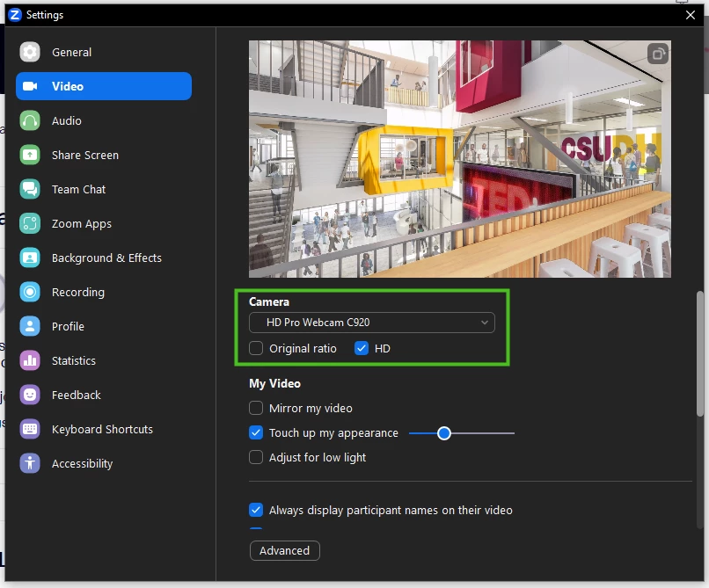709x588 pixels.
Task: Open the Feedback section
Action: [104, 395]
